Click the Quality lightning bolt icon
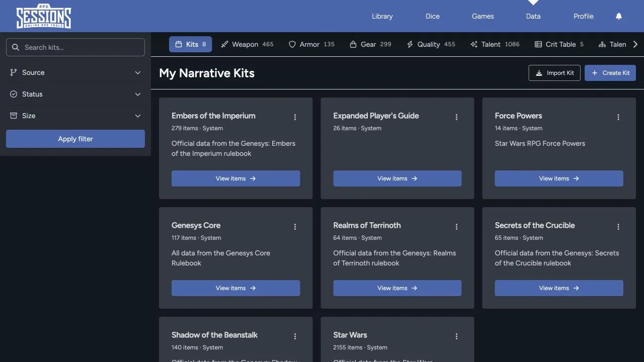Image resolution: width=644 pixels, height=362 pixels. coord(410,44)
